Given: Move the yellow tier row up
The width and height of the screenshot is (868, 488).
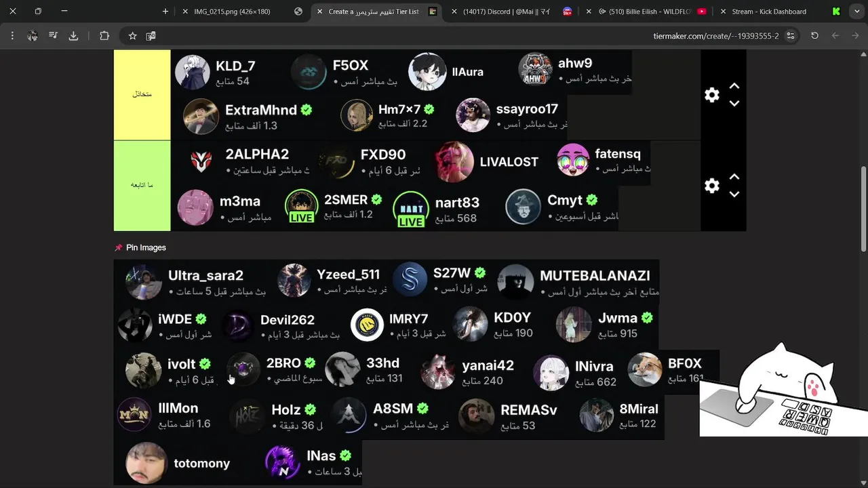Looking at the screenshot, I should [734, 86].
